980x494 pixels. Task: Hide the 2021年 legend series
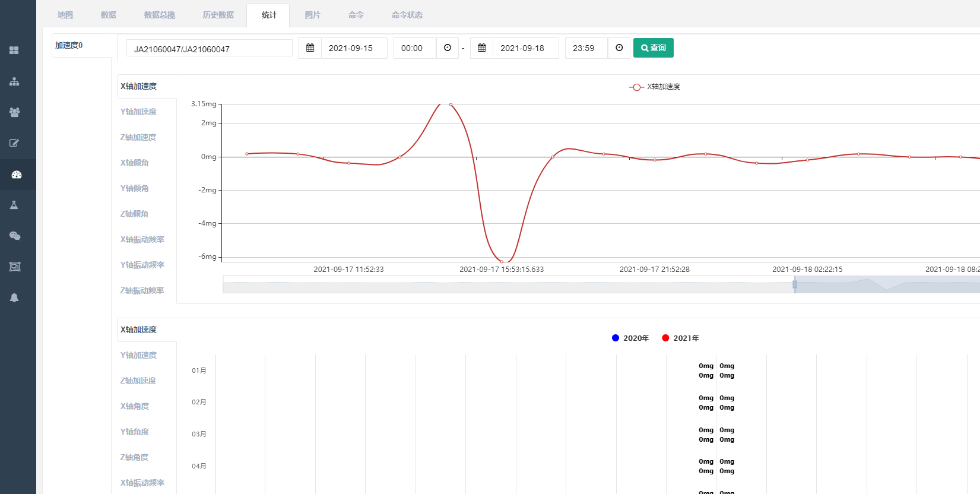680,338
